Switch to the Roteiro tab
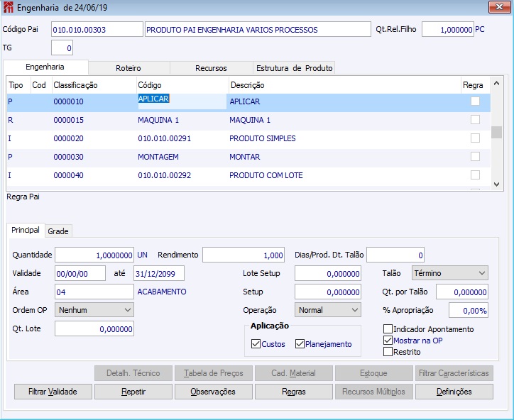514x420 pixels. [x=128, y=68]
